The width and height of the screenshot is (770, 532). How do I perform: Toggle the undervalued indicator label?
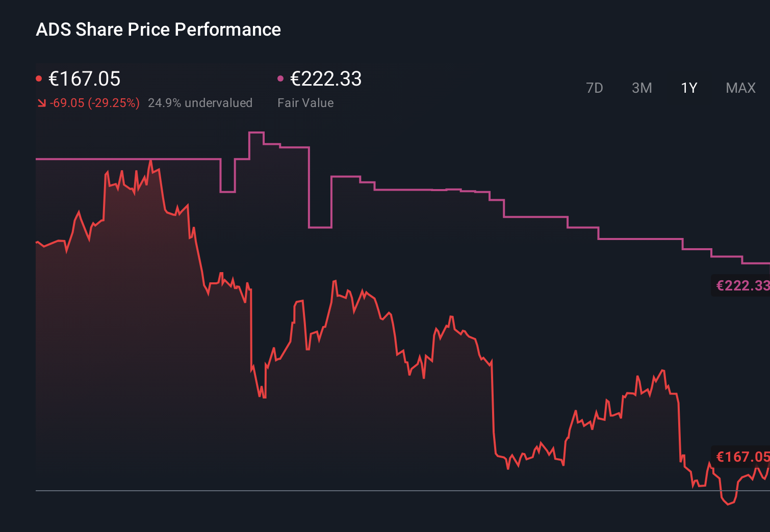click(x=200, y=102)
